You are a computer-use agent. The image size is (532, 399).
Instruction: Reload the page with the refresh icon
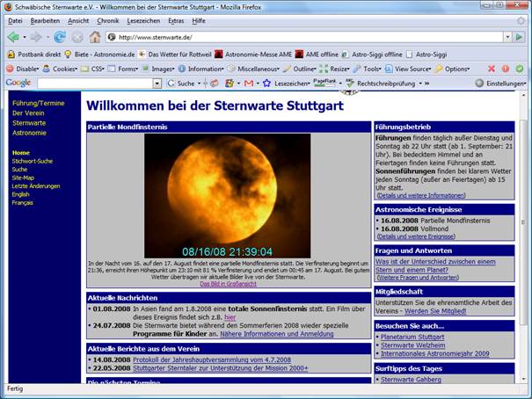pyautogui.click(x=60, y=37)
